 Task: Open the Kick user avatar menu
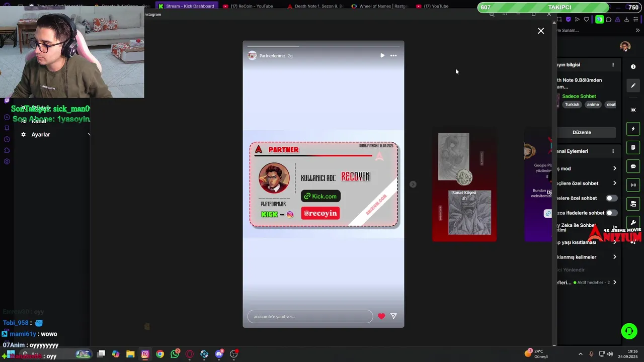625,47
